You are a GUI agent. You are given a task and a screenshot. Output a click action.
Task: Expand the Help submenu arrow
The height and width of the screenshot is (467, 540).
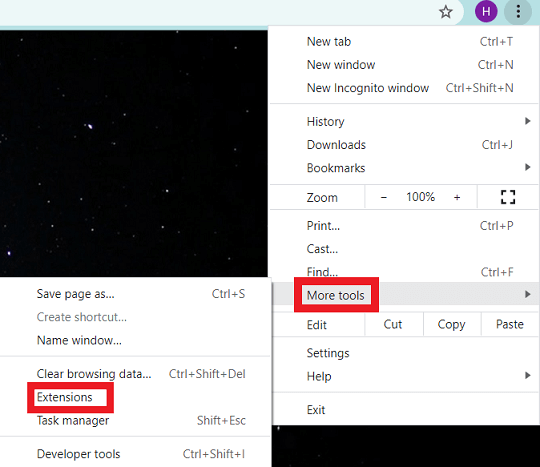527,375
